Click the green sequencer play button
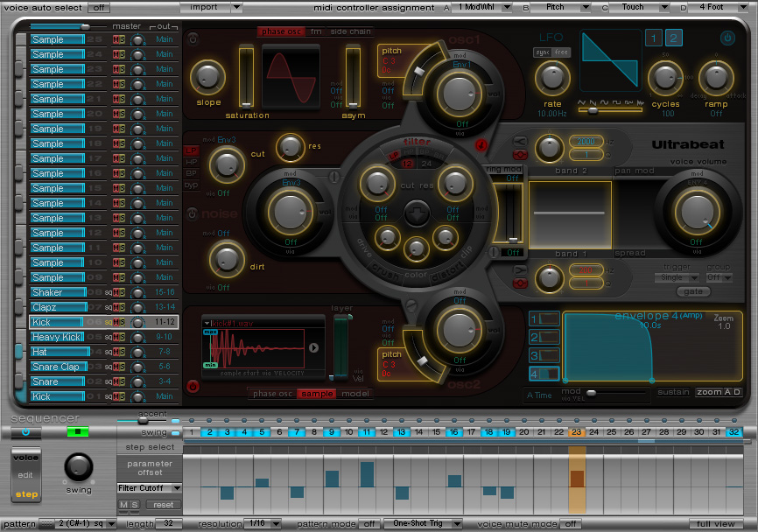The height and width of the screenshot is (532, 758). (78, 431)
